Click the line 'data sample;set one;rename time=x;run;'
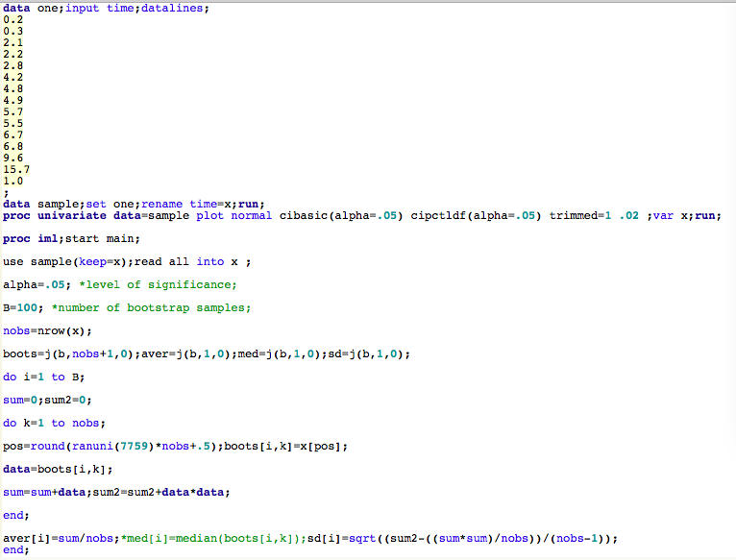This screenshot has height=560, width=736. (134, 204)
